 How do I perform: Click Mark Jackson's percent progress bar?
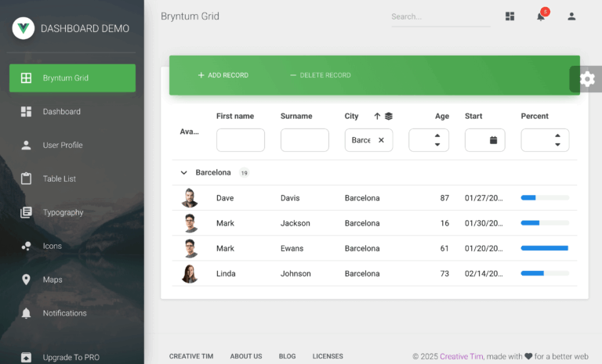546,223
